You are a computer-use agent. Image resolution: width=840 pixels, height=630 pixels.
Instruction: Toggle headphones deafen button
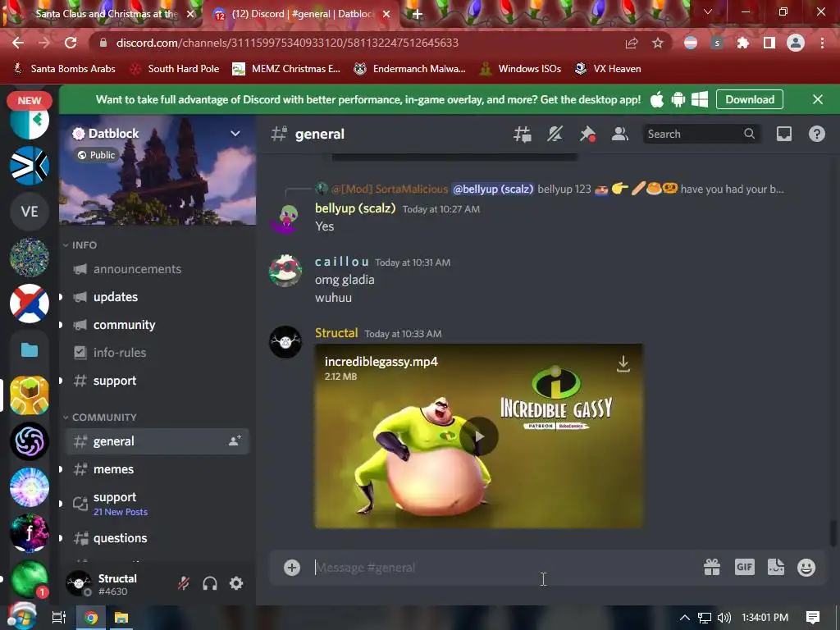coord(210,583)
